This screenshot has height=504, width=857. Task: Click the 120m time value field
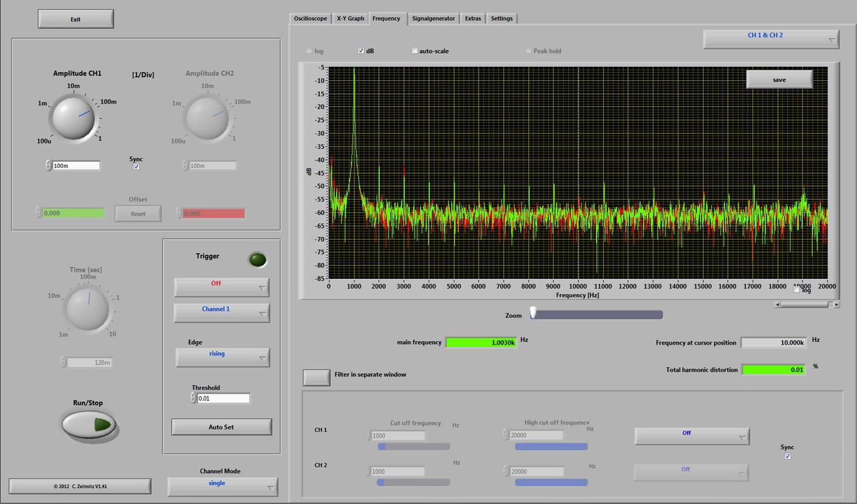(x=90, y=362)
